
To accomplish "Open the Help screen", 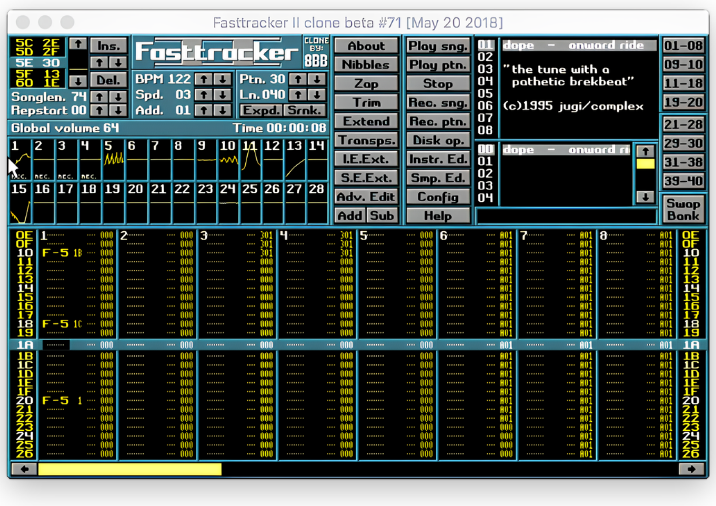I will [x=438, y=216].
